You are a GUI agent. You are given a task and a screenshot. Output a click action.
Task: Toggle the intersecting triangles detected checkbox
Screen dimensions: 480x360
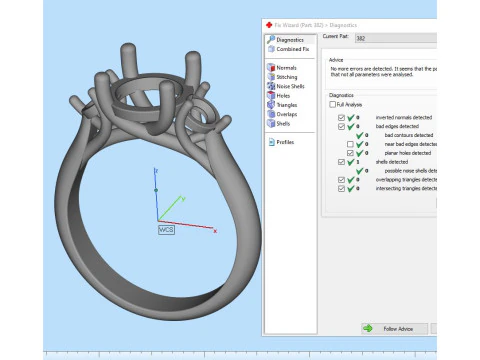tap(341, 189)
